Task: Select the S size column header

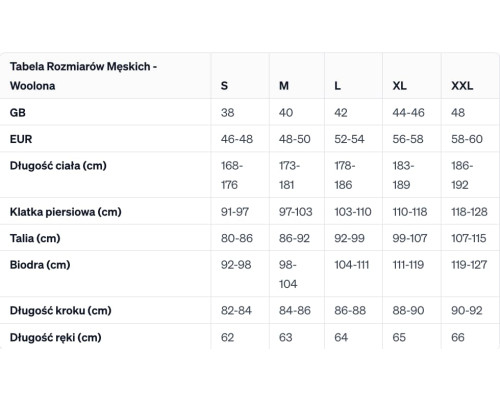Action: pyautogui.click(x=224, y=86)
